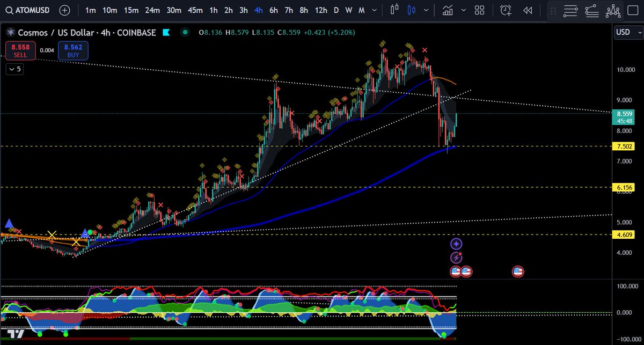Open the isolated US flag economic event marker

(518, 271)
